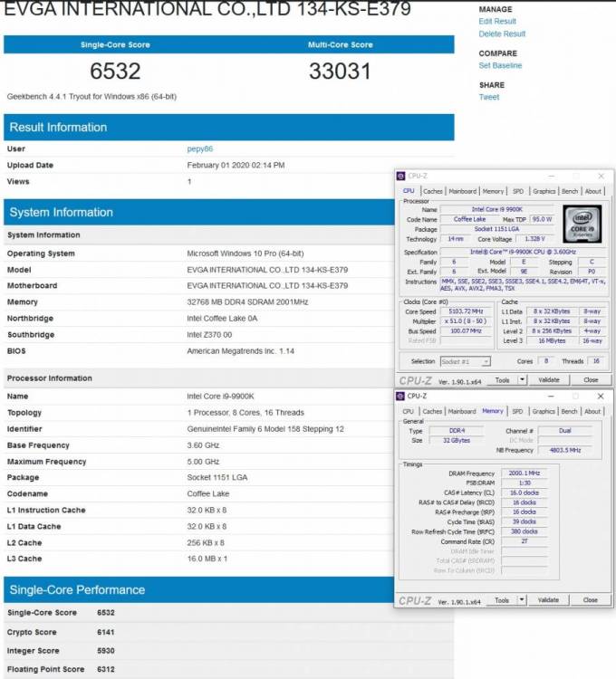616x679 pixels.
Task: Switch to Caches tab in top CPU-Z window
Action: [432, 191]
